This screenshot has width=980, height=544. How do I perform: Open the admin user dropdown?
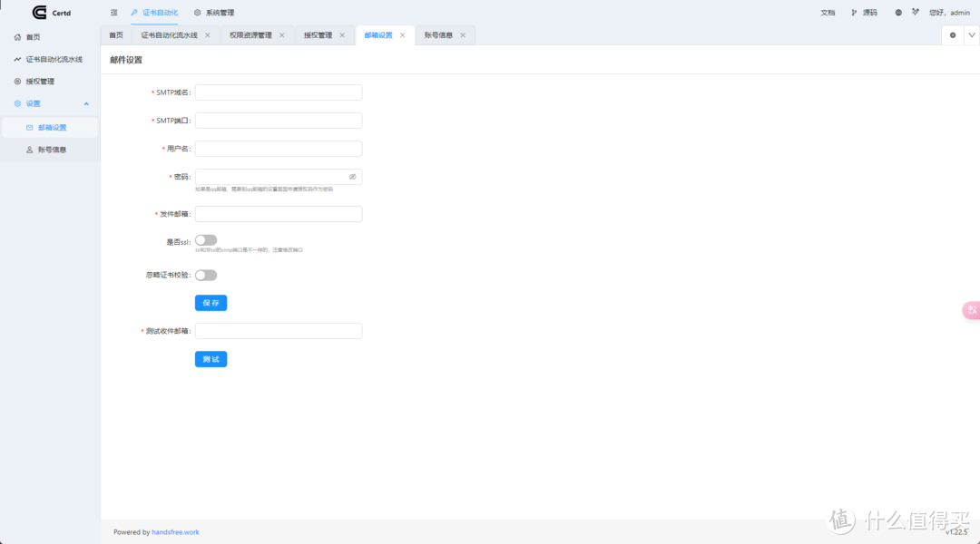tap(949, 13)
